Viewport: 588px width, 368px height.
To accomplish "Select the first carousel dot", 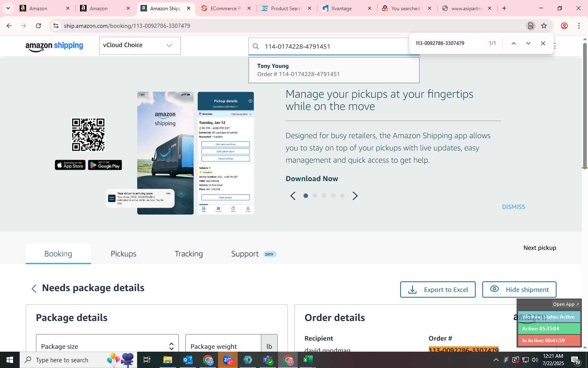I will pos(305,196).
